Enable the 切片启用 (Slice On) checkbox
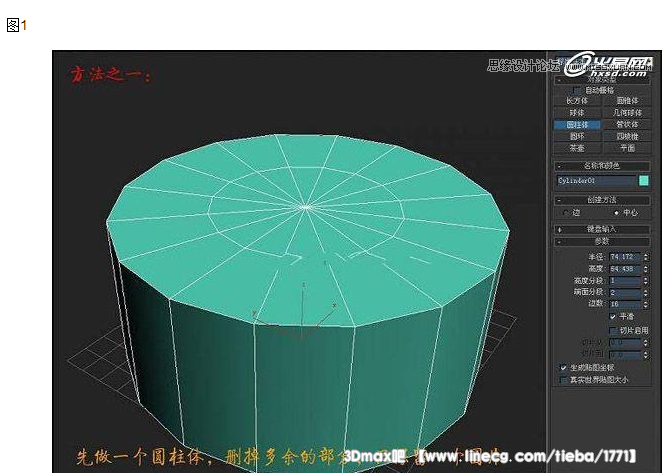665x473 pixels. [613, 330]
